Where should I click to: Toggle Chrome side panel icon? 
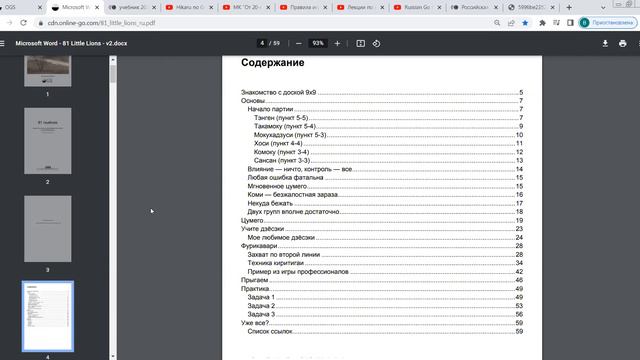point(570,23)
